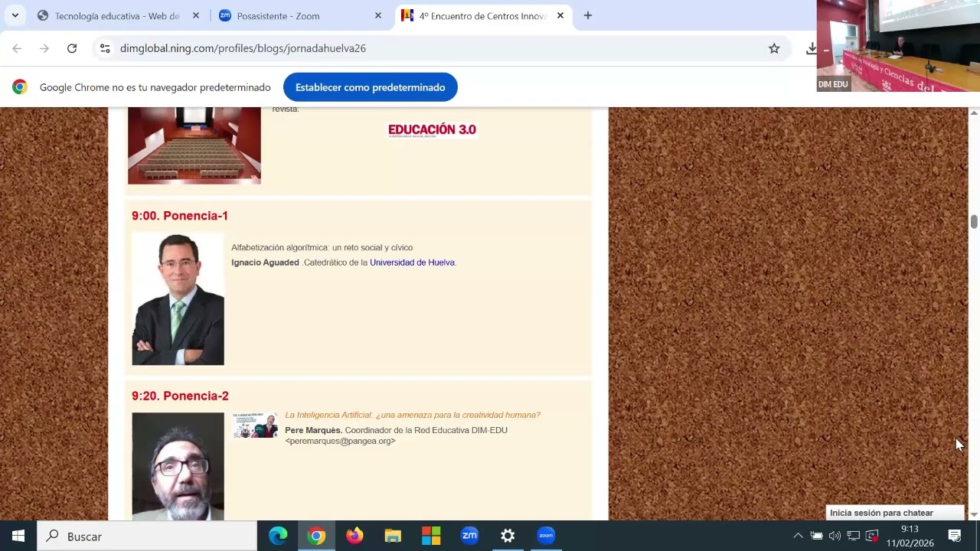This screenshot has height=551, width=980.
Task: Open Settings gear from the taskbar
Action: point(508,536)
